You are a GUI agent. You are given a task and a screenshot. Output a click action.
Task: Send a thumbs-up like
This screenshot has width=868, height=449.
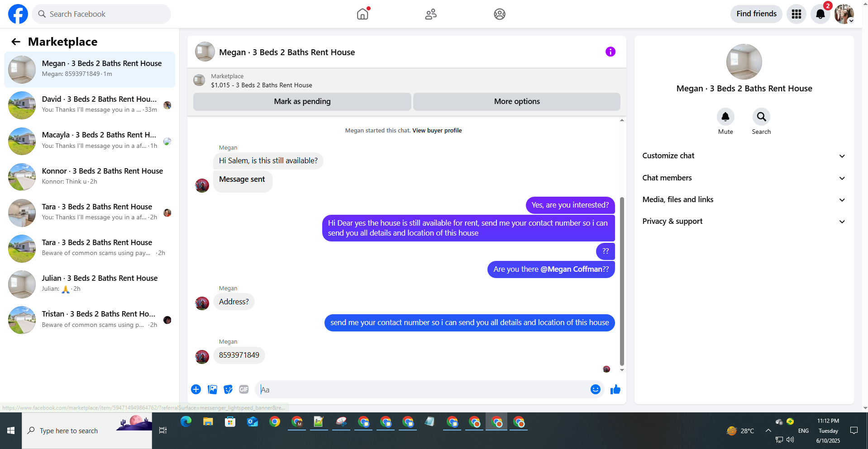pyautogui.click(x=615, y=389)
